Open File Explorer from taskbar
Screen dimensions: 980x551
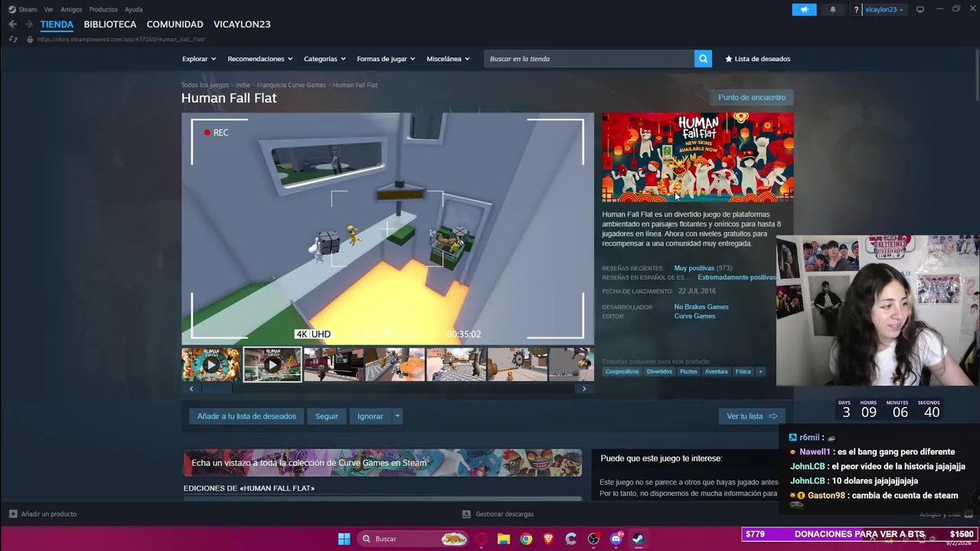coord(503,539)
